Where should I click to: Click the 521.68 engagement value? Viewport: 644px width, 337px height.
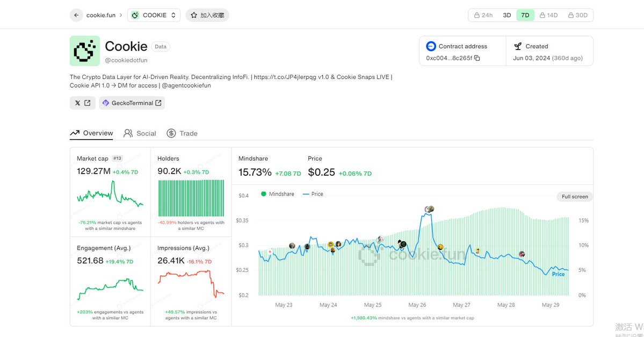90,261
